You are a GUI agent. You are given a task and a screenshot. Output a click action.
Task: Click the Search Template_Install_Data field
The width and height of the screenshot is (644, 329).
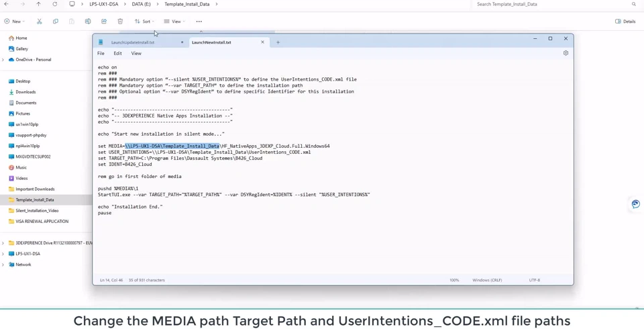pyautogui.click(x=555, y=4)
